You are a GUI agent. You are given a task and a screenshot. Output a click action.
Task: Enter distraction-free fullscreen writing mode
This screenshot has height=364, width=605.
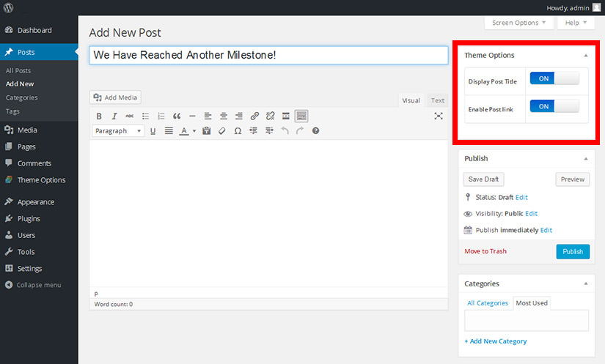point(439,116)
